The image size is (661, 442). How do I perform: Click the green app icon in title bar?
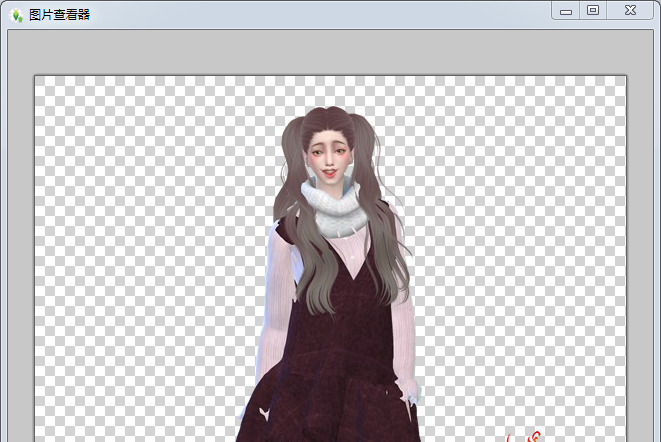click(16, 15)
